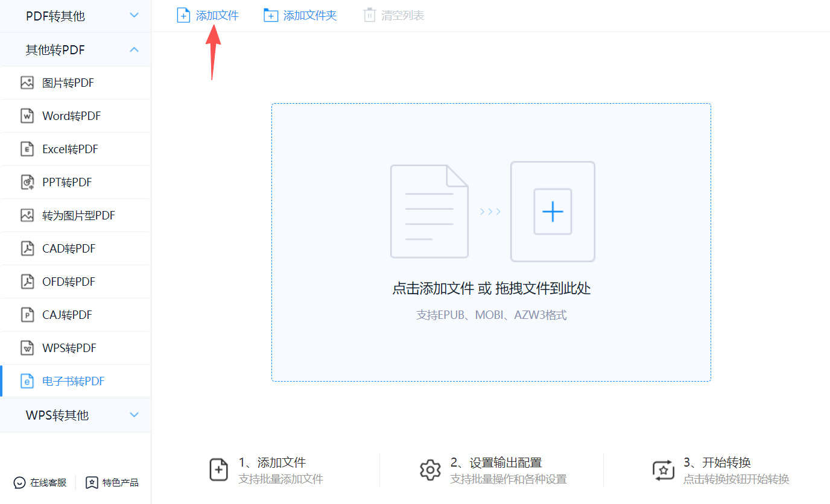Select Word转PDF in the sidebar
The image size is (830, 504).
pyautogui.click(x=75, y=116)
